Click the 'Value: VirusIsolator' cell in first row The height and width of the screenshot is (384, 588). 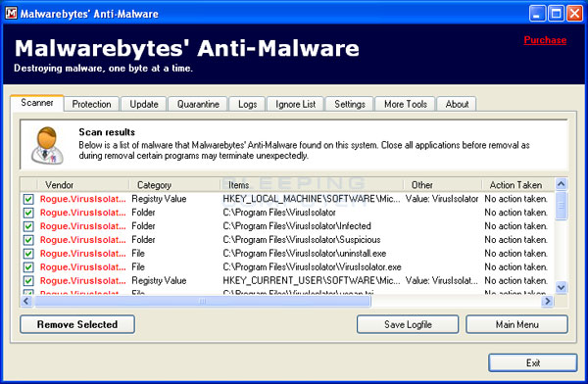[x=442, y=199]
